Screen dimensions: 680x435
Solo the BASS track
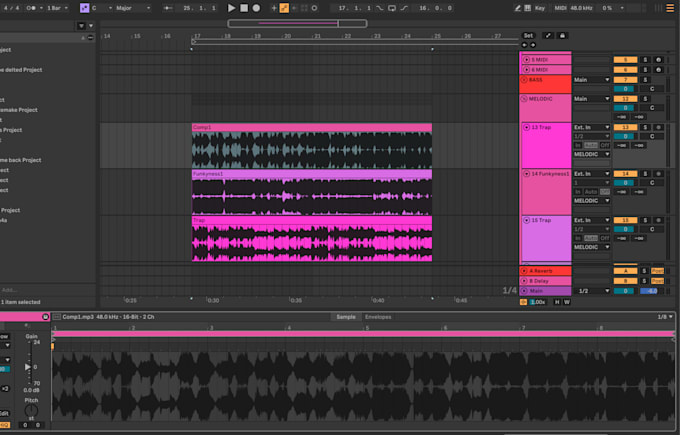(645, 80)
